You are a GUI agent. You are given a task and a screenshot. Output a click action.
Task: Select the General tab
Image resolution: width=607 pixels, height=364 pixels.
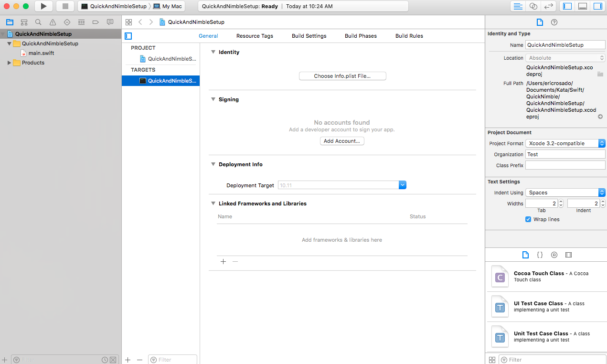pos(208,36)
